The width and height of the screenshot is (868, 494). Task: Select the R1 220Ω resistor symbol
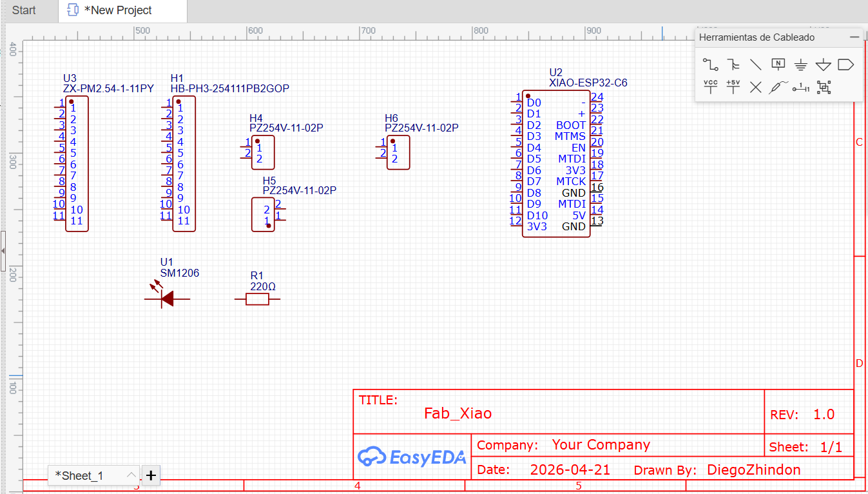click(258, 299)
